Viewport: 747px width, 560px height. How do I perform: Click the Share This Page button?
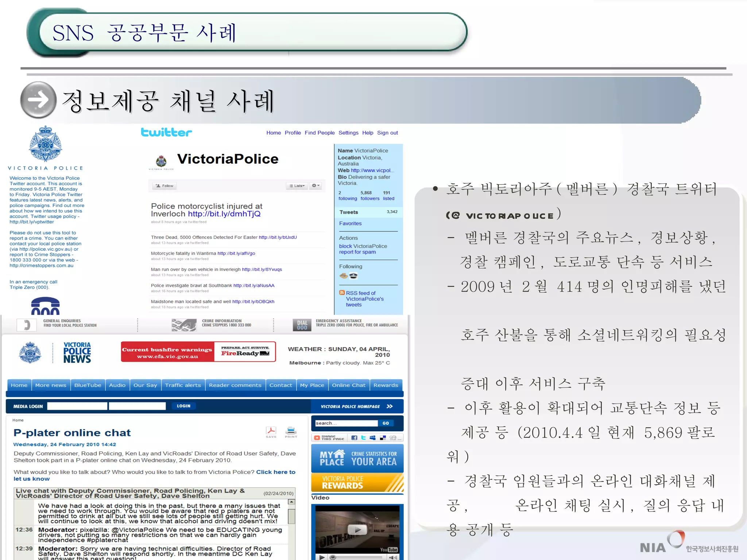point(329,438)
